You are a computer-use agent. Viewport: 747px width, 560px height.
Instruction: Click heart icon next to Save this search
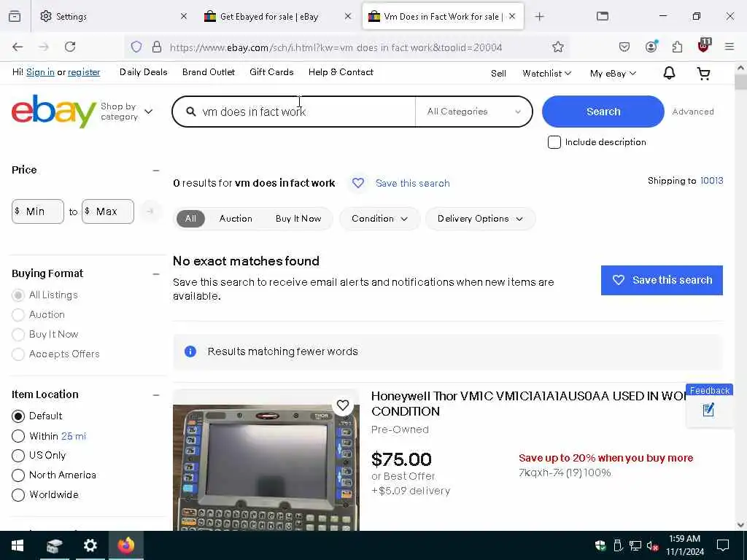click(x=358, y=183)
